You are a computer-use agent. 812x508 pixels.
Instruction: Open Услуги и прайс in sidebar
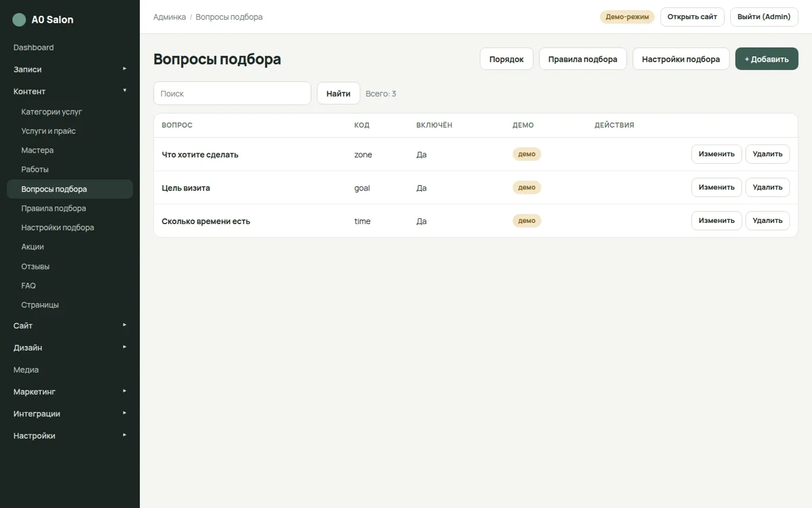(70, 131)
